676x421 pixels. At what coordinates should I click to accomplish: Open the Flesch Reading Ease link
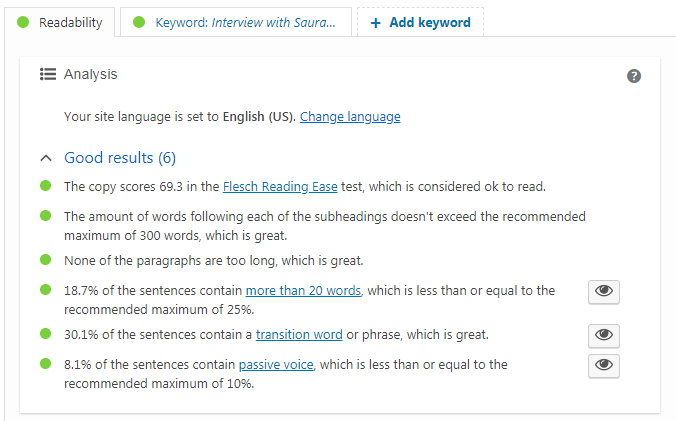tap(280, 187)
